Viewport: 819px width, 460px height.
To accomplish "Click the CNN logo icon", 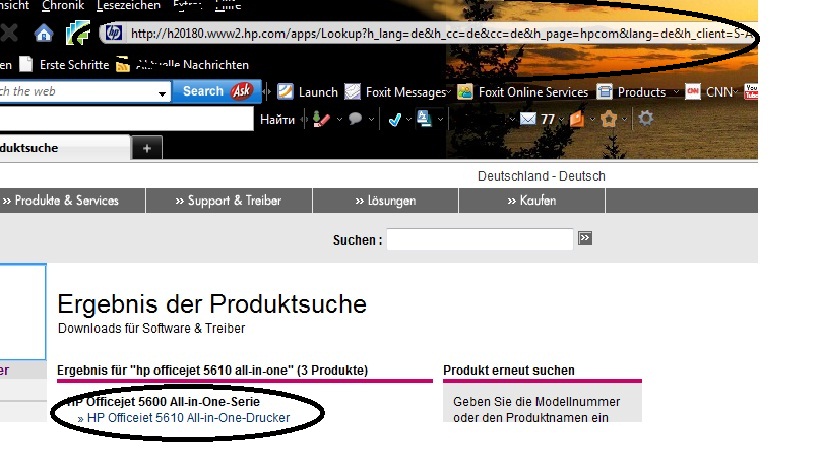I will coord(693,92).
